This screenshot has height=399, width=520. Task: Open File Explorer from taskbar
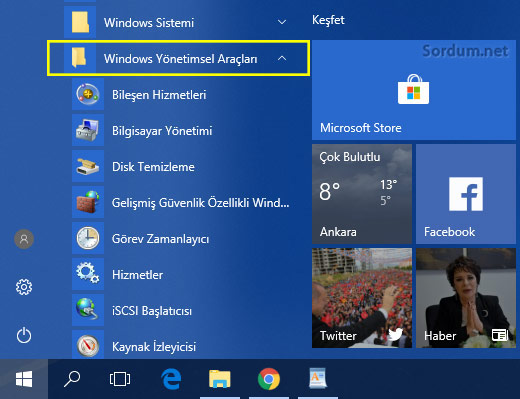[x=220, y=379]
